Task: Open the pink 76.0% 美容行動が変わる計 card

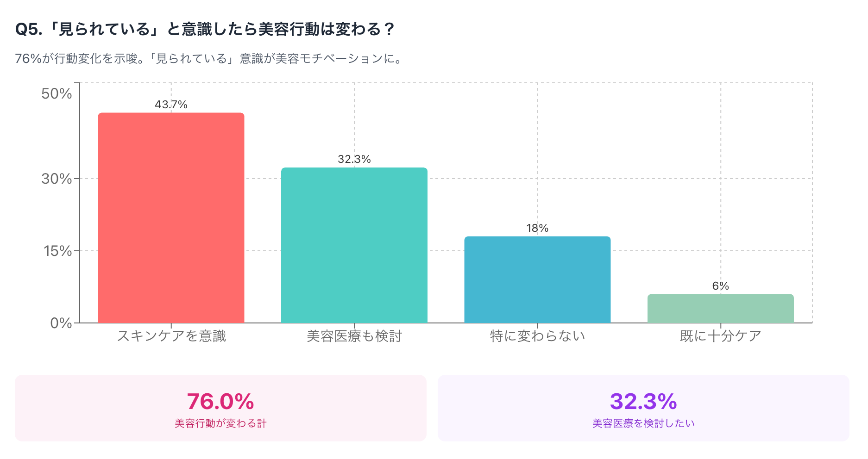Action: click(220, 408)
